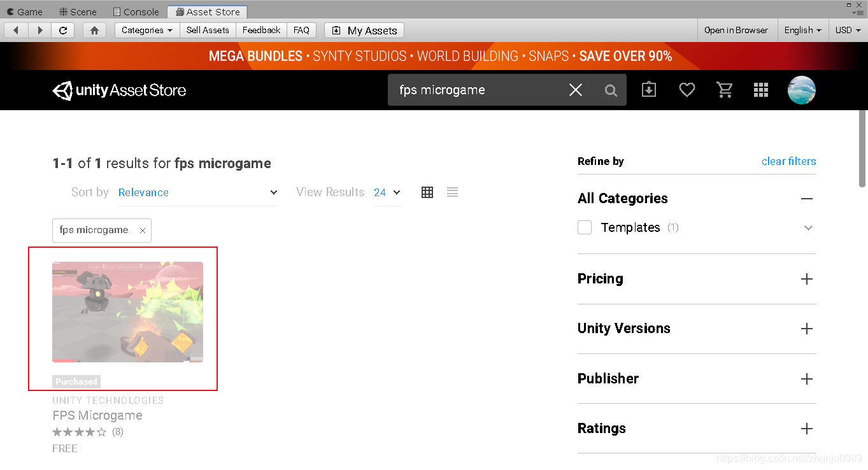Go forward with the right arrow button
The image size is (868, 470).
pos(39,30)
